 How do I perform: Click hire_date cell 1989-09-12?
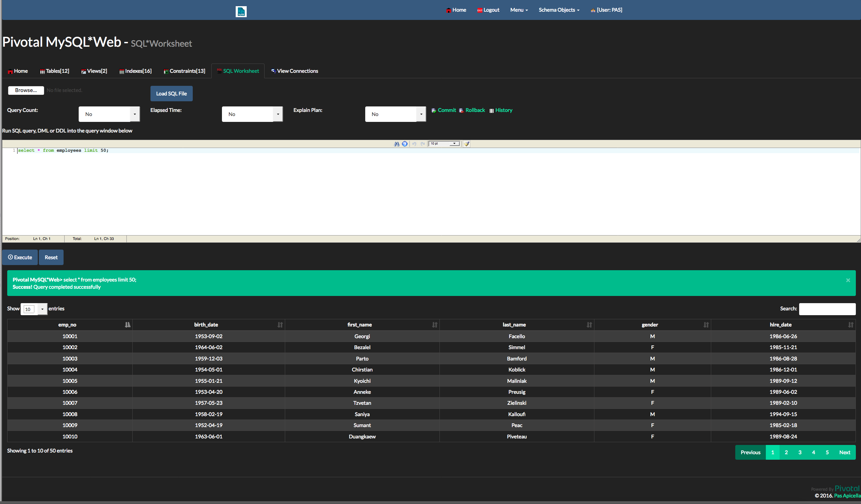pos(783,381)
